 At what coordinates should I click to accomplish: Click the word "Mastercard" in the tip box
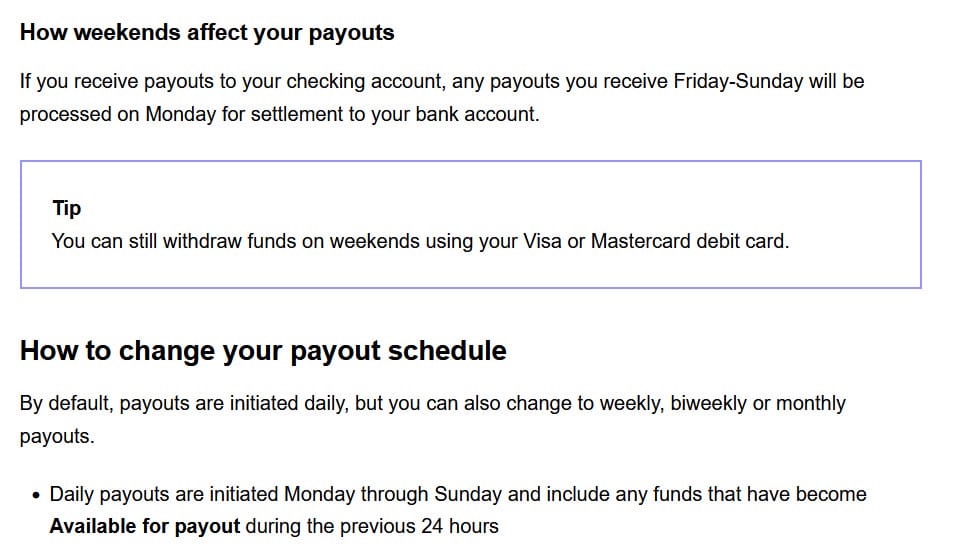point(642,241)
